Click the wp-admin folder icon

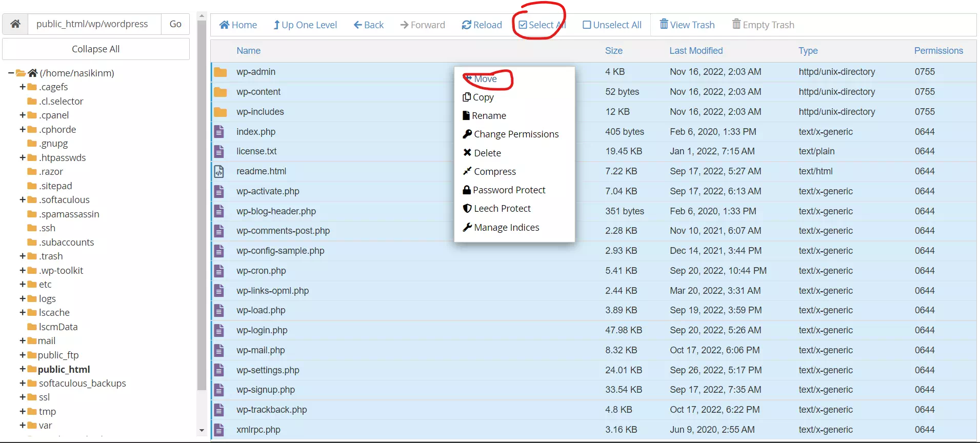(221, 72)
